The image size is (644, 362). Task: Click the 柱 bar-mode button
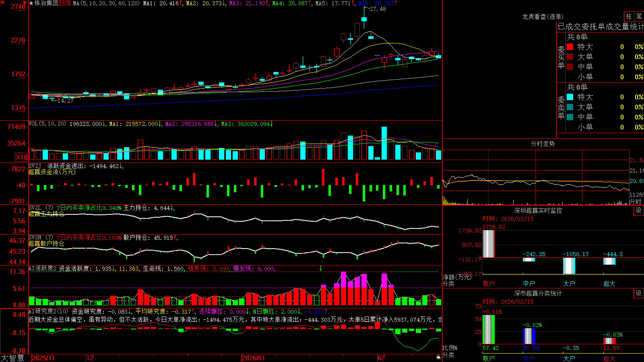(x=629, y=16)
